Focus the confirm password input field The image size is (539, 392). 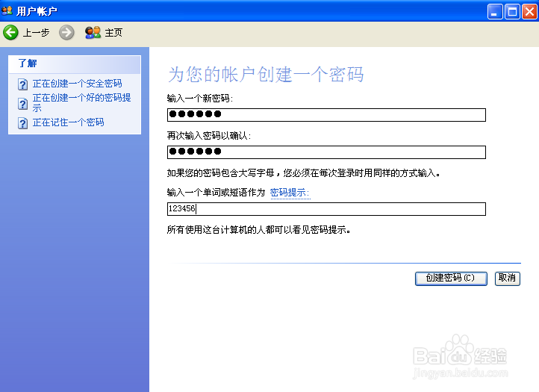[x=326, y=152]
